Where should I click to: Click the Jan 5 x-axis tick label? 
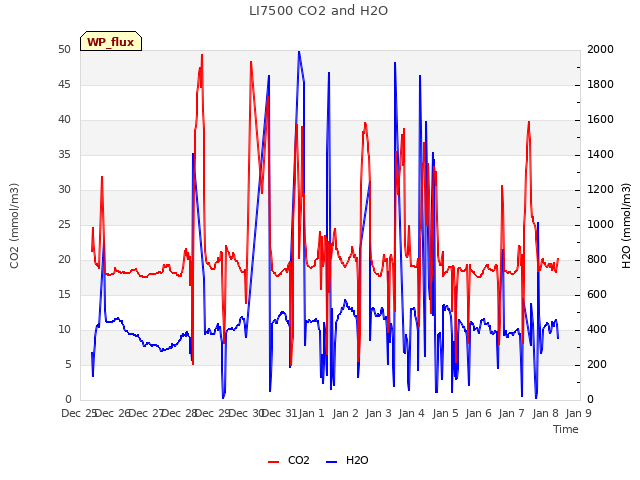click(x=445, y=413)
